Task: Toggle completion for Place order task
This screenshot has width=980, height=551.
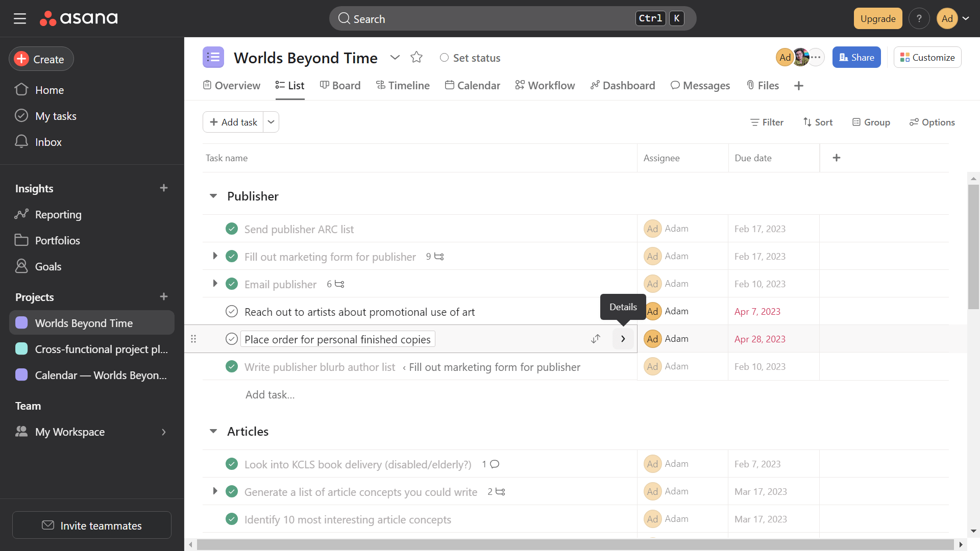Action: 232,338
